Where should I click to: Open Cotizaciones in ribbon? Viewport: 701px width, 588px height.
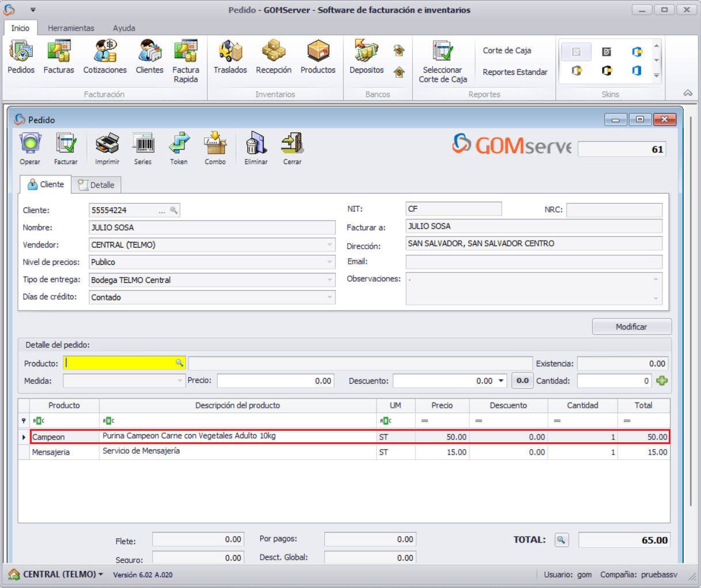click(105, 57)
